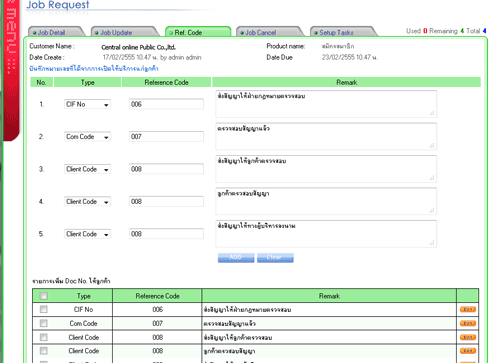Expand the Client Code dropdown in row 5
500x363 pixels.
[87, 234]
